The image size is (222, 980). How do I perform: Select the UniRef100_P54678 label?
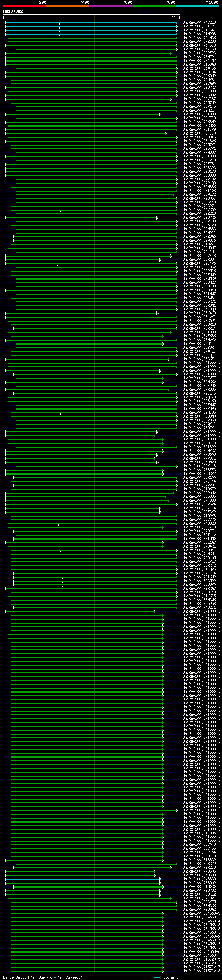(x=199, y=45)
